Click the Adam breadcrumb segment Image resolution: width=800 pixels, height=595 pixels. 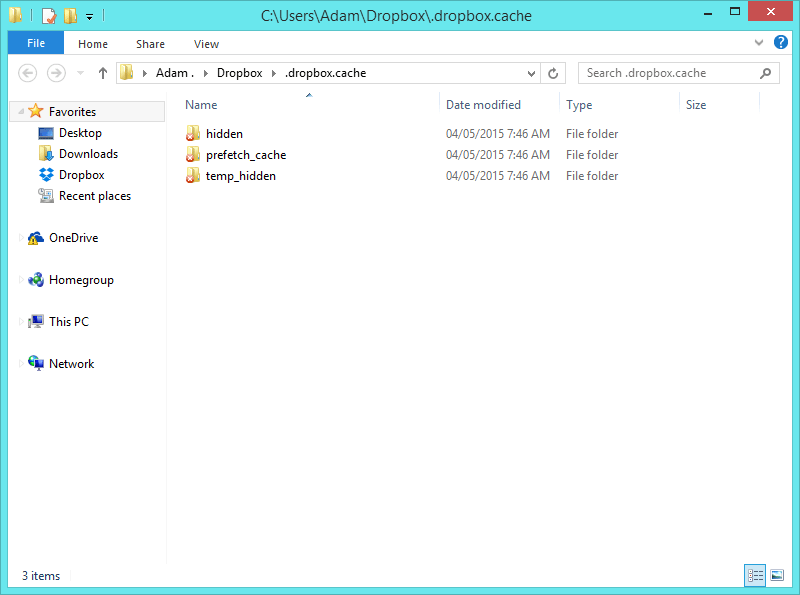174,73
